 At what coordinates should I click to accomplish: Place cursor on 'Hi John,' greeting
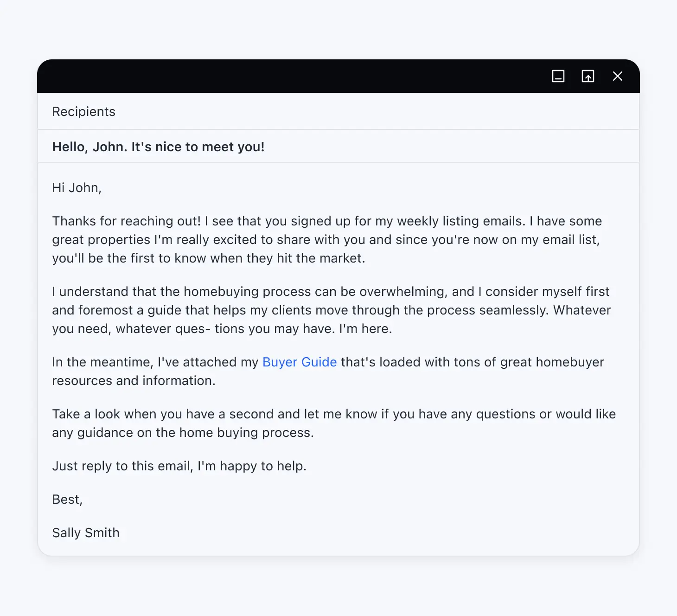tap(77, 188)
